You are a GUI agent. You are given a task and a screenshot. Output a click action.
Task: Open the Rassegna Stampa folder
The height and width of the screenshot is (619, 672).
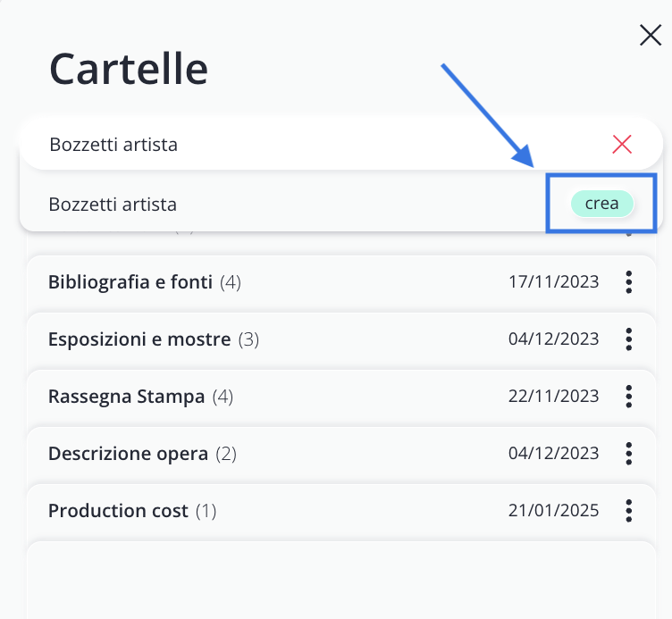pos(126,397)
